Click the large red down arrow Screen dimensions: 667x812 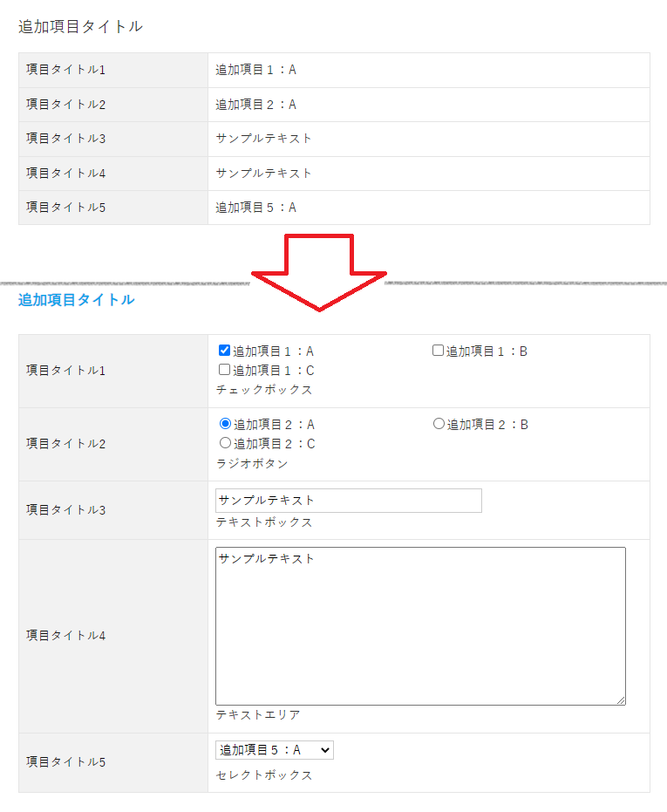coord(319,273)
